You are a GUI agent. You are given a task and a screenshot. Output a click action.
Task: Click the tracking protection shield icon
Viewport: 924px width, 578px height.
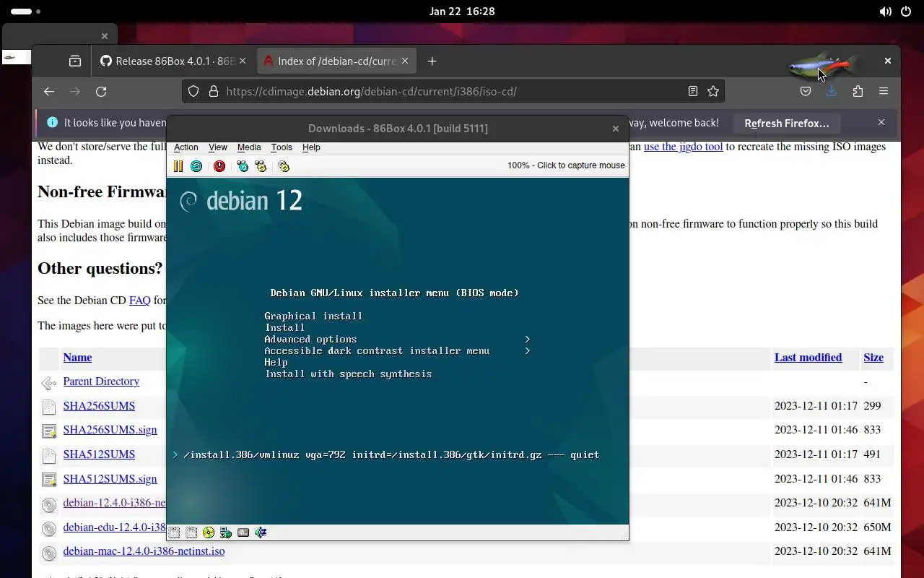click(193, 91)
